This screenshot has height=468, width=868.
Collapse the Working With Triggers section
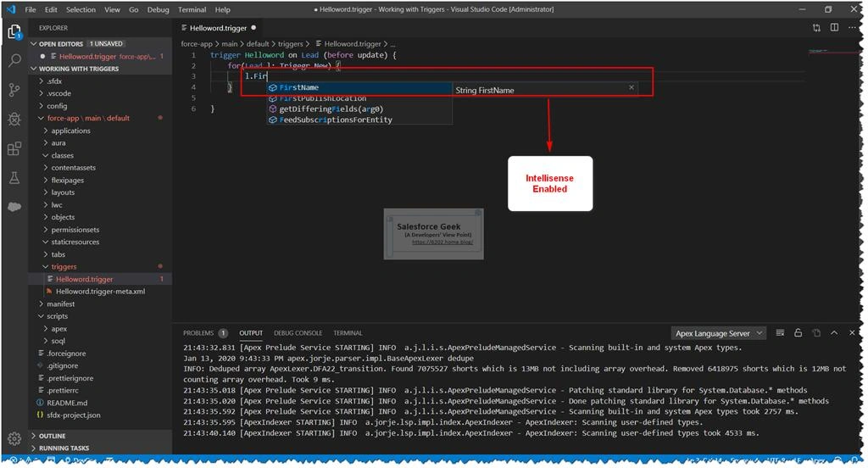[100, 69]
